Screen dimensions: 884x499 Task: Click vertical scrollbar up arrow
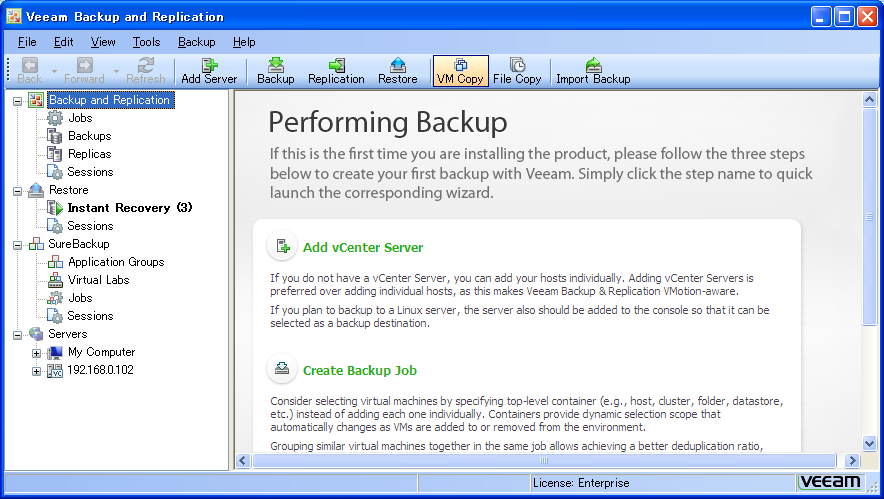869,100
